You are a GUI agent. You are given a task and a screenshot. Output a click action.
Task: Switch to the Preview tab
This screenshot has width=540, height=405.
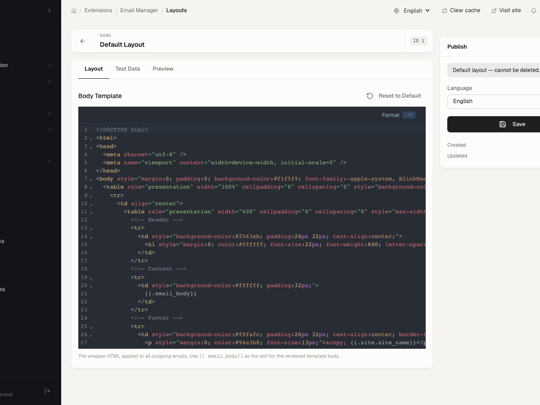pos(163,69)
